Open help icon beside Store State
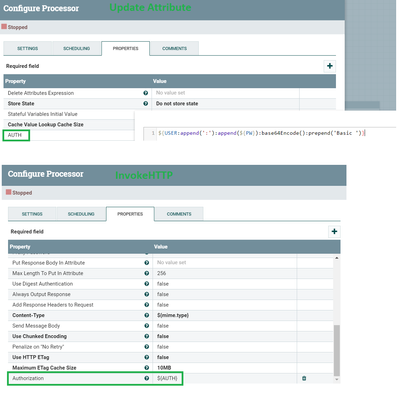Screen dimensions: 400x400 (x=146, y=104)
